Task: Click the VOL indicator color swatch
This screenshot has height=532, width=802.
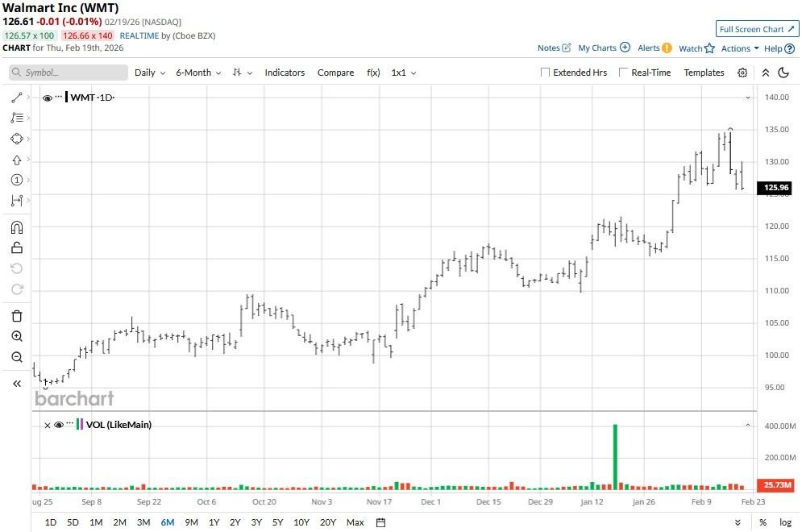Action: [79, 424]
